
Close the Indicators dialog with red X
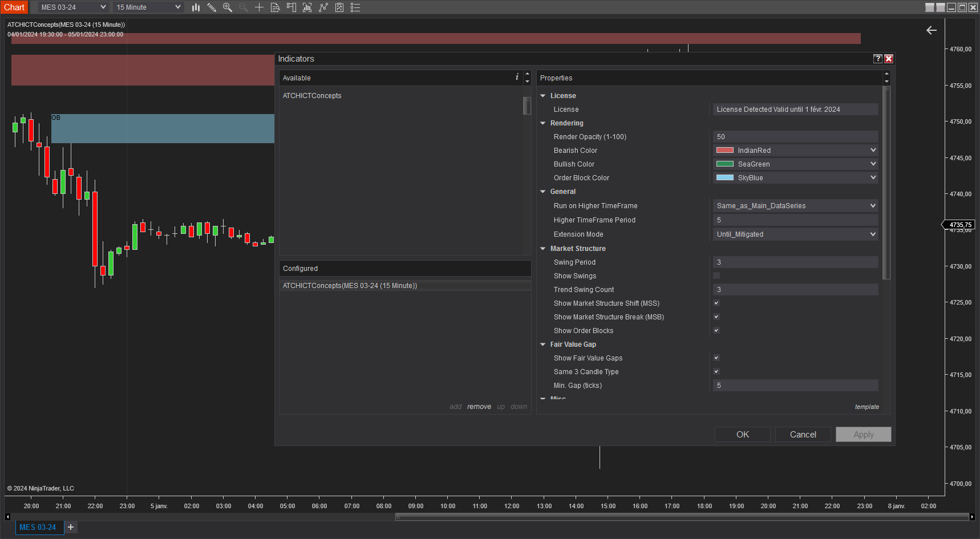889,59
